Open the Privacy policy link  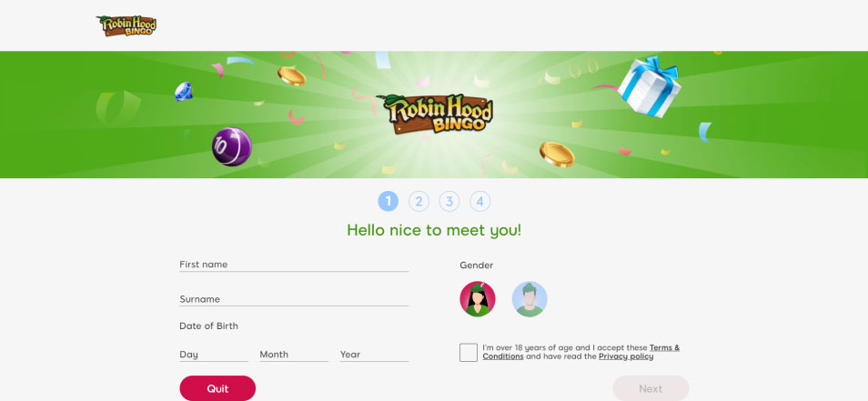[626, 356]
